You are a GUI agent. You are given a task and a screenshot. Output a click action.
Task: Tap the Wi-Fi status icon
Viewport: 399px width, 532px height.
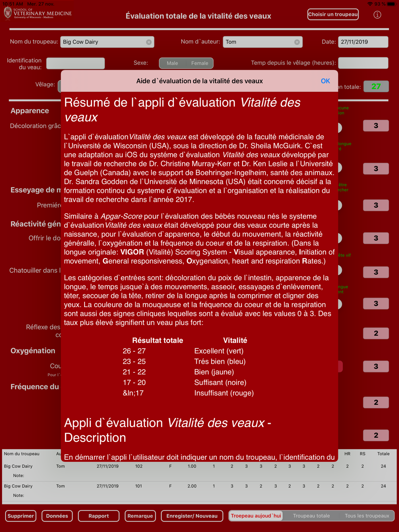click(370, 4)
